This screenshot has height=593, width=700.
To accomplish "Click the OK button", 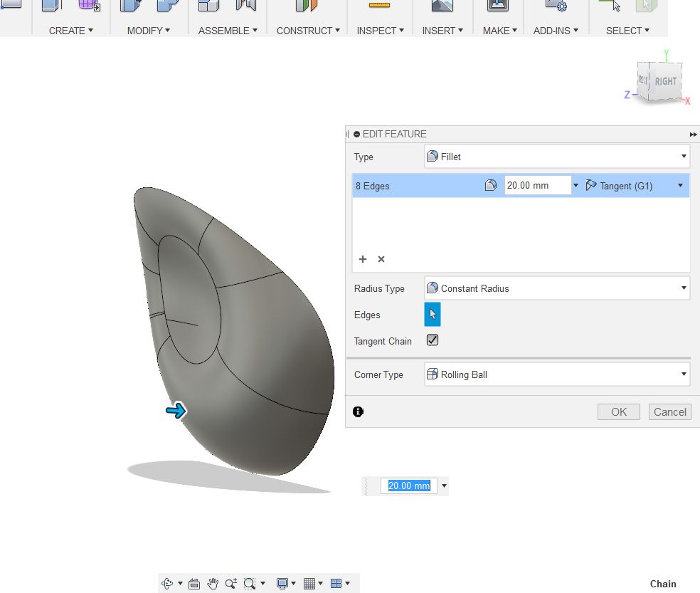I will click(619, 411).
